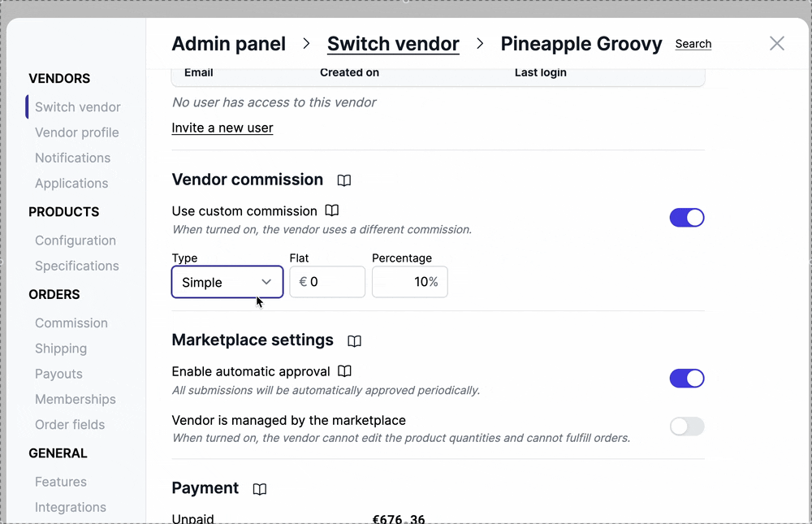812x524 pixels.
Task: Open documentation beside Enable automatic approval
Action: point(343,370)
